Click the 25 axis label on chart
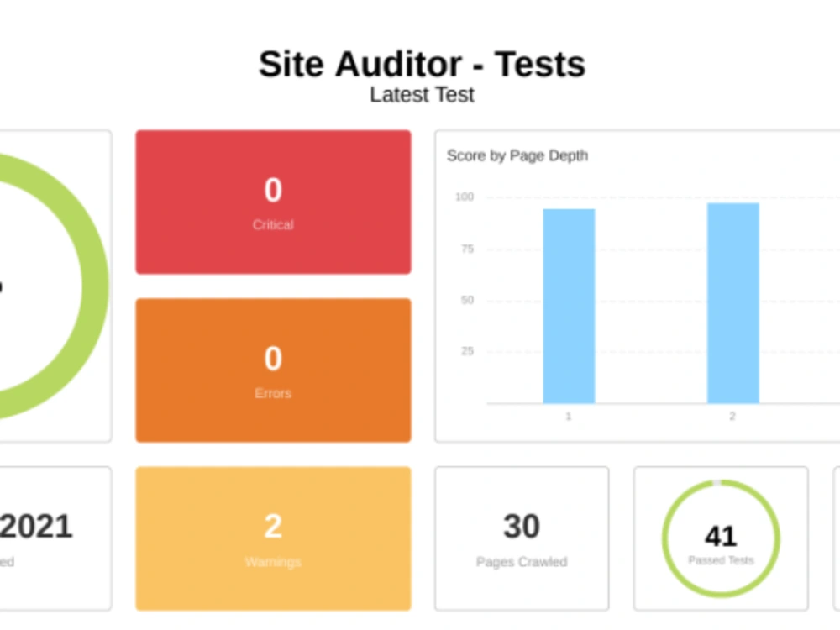Image resolution: width=840 pixels, height=630 pixels. point(467,351)
